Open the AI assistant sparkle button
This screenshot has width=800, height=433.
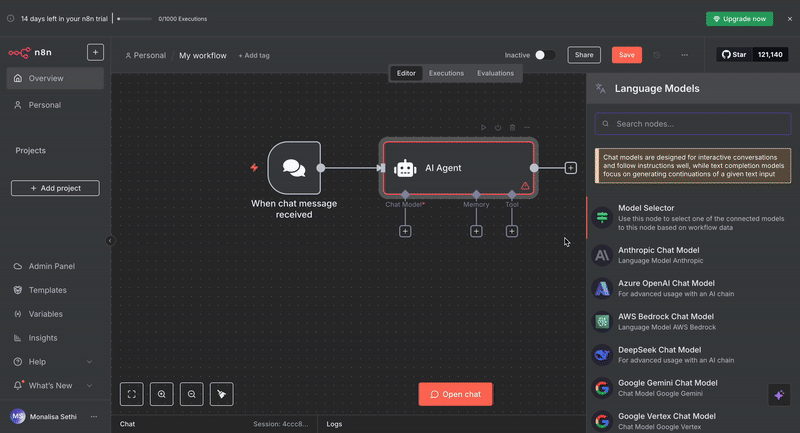[x=779, y=395]
